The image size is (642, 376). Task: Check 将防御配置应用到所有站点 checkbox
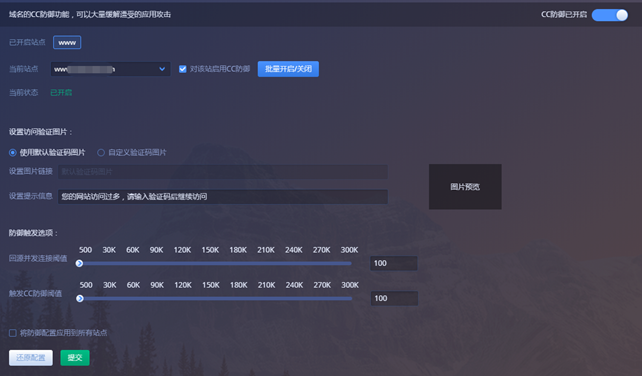pyautogui.click(x=13, y=333)
